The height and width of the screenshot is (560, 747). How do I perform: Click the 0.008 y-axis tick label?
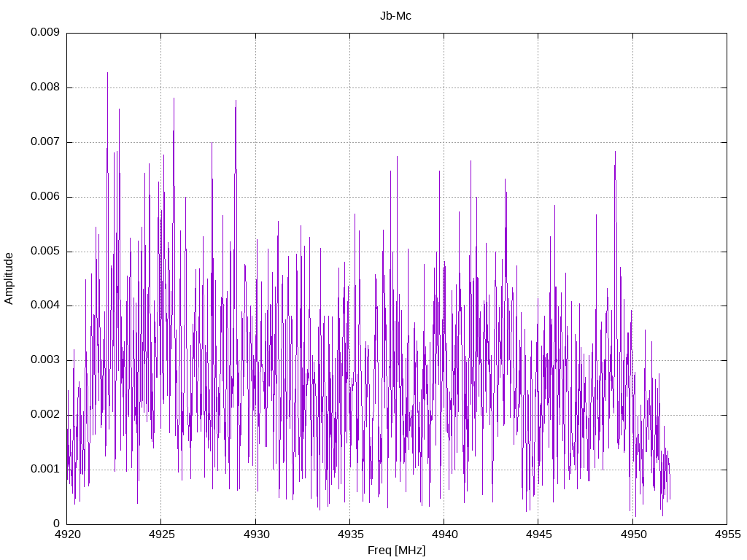45,87
